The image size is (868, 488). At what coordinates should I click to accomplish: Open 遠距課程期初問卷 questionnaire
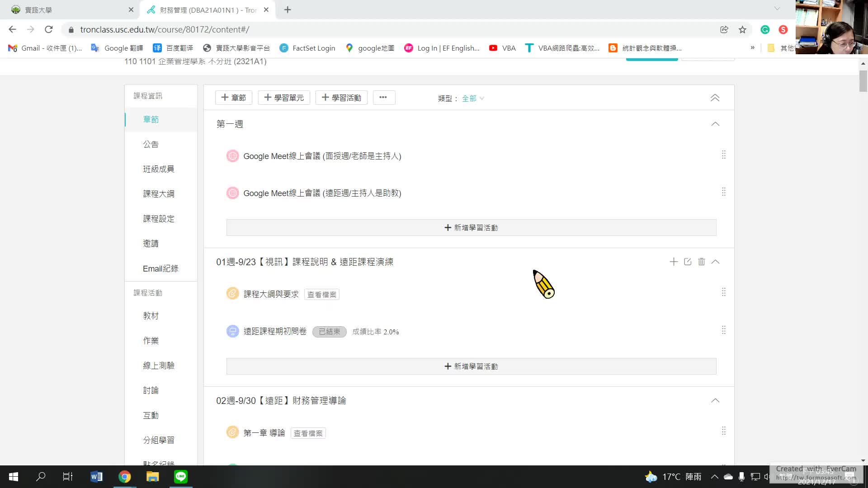275,331
